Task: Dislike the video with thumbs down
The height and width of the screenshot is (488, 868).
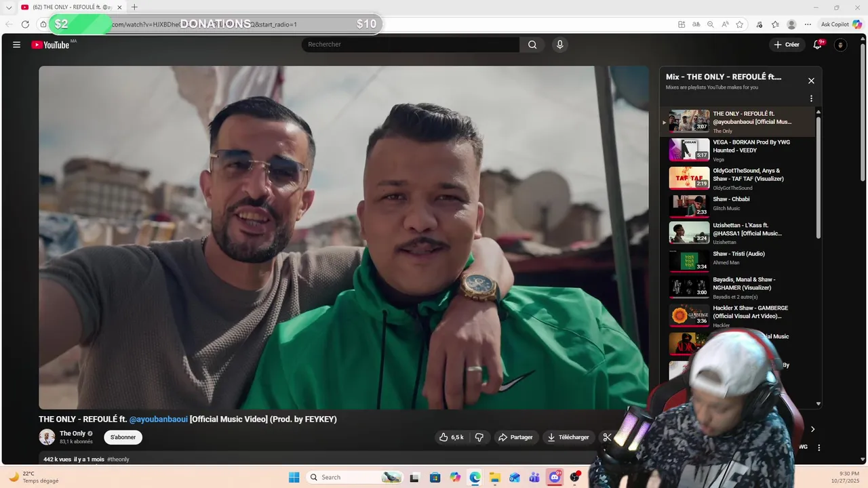Action: coord(479,437)
